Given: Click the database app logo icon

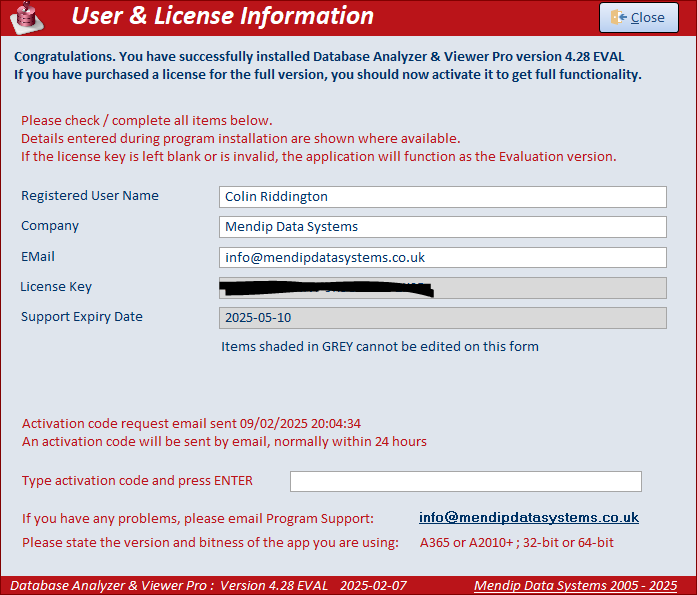Looking at the screenshot, I should point(28,18).
